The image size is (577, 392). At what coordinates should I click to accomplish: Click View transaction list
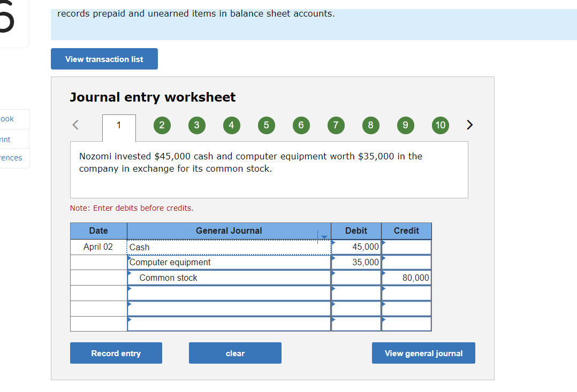(104, 59)
